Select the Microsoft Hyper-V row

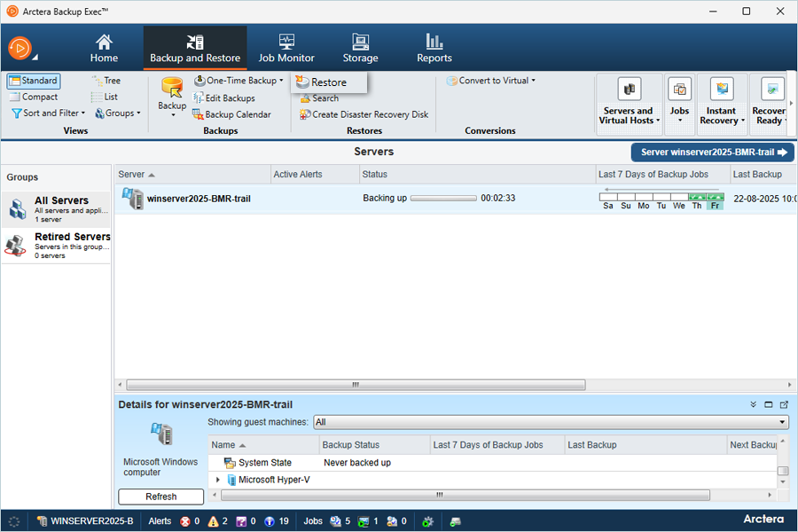(492, 480)
